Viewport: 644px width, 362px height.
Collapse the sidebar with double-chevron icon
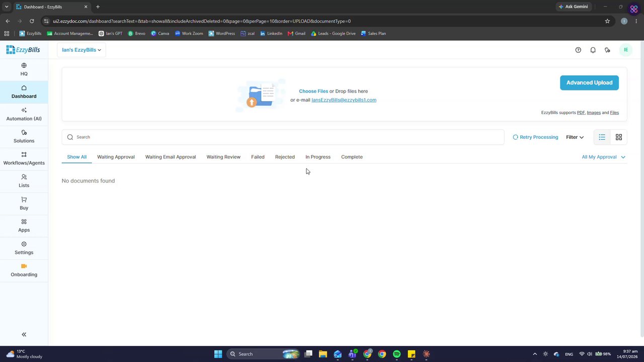[24, 334]
